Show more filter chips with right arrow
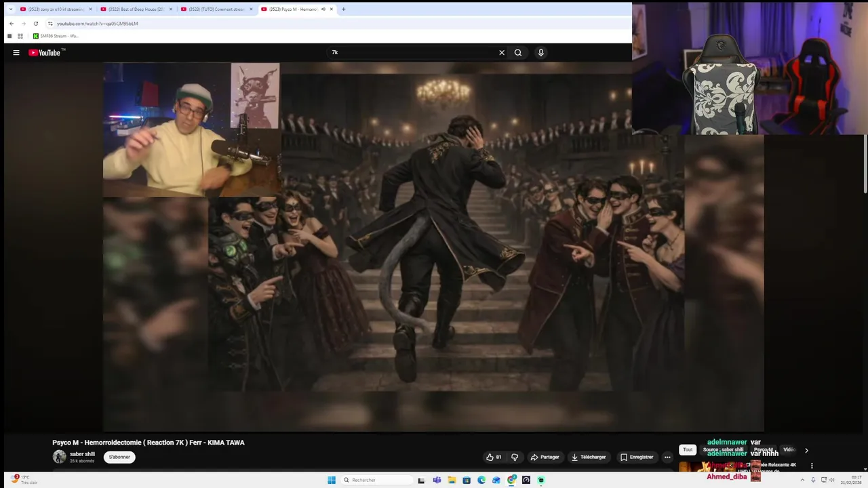The image size is (868, 488). click(806, 450)
